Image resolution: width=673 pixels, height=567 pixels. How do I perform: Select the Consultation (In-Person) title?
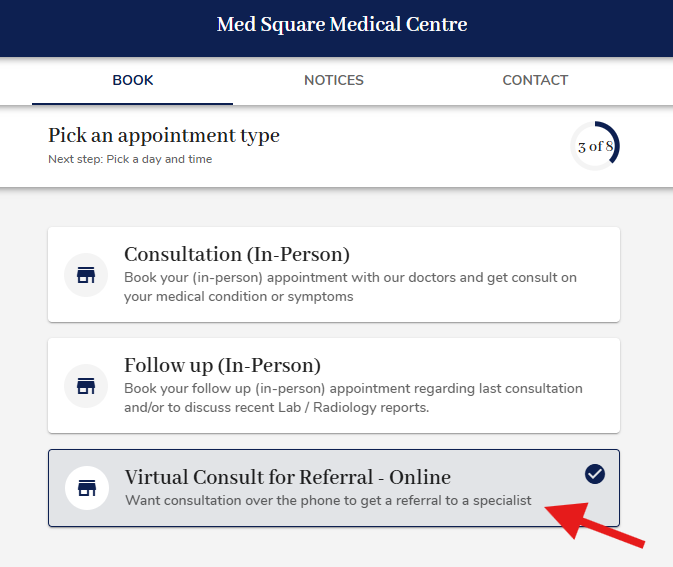pyautogui.click(x=237, y=254)
